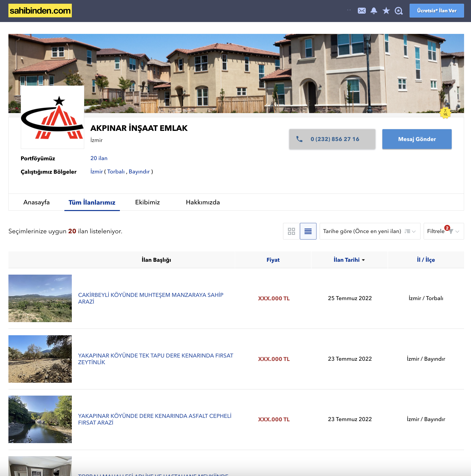Switch to list view layout
471x476 pixels.
308,231
